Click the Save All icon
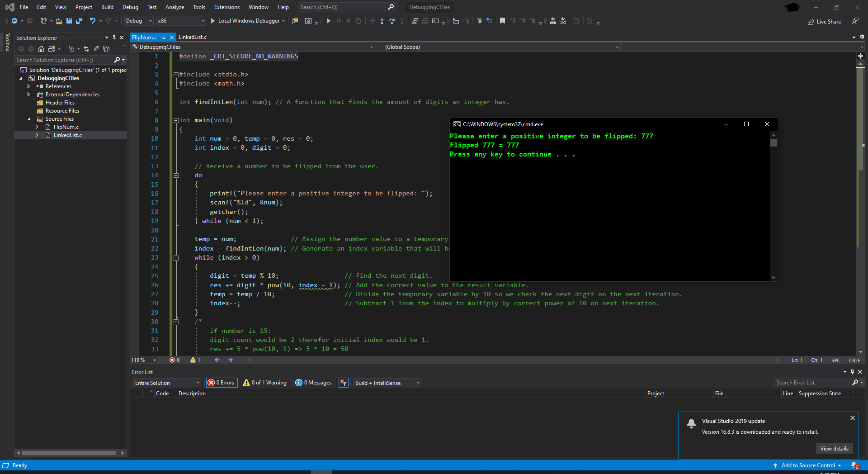 coord(79,21)
